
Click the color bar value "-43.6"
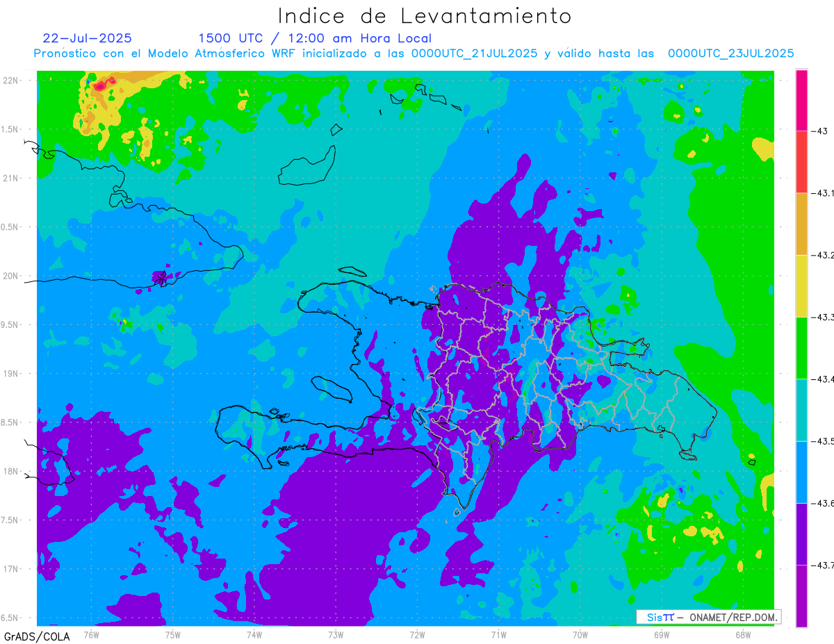[822, 503]
